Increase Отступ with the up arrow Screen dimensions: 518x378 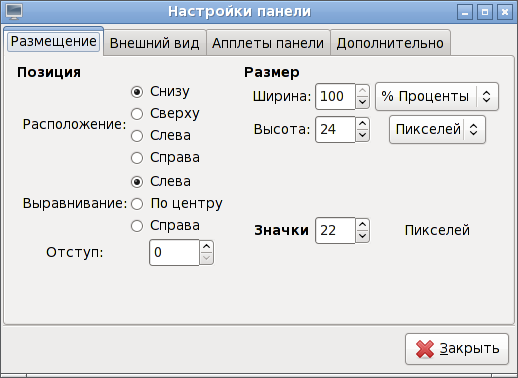[x=207, y=246]
